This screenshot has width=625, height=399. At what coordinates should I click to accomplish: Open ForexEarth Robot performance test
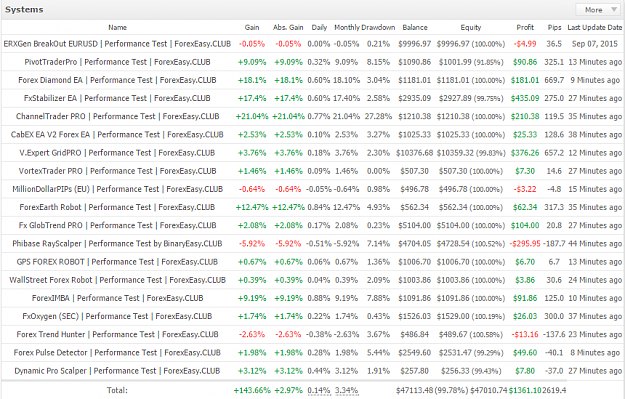(x=117, y=207)
